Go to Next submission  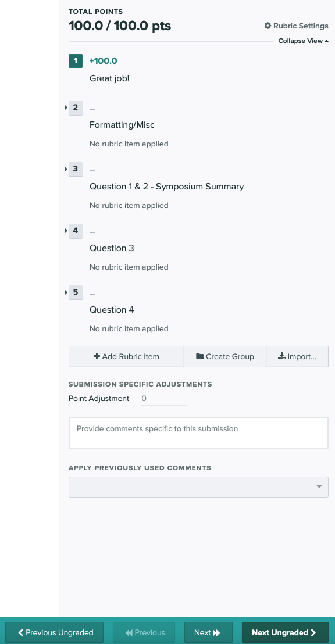208,632
